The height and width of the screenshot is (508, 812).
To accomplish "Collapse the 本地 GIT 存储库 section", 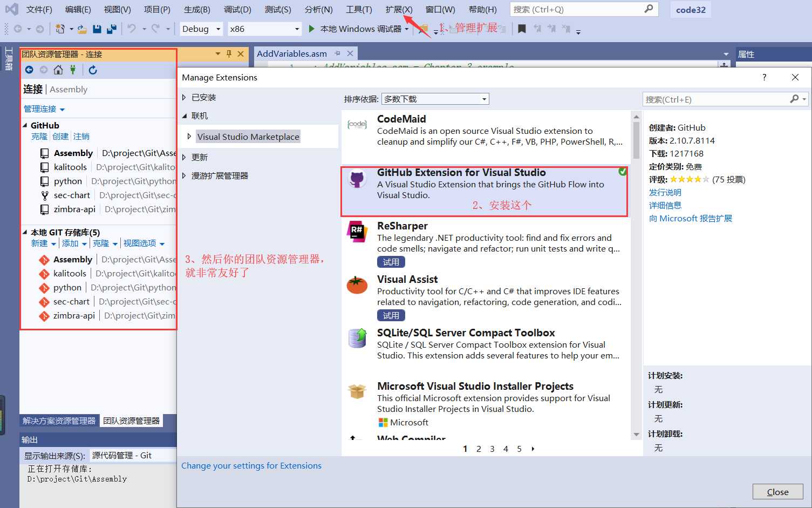I will (x=25, y=232).
